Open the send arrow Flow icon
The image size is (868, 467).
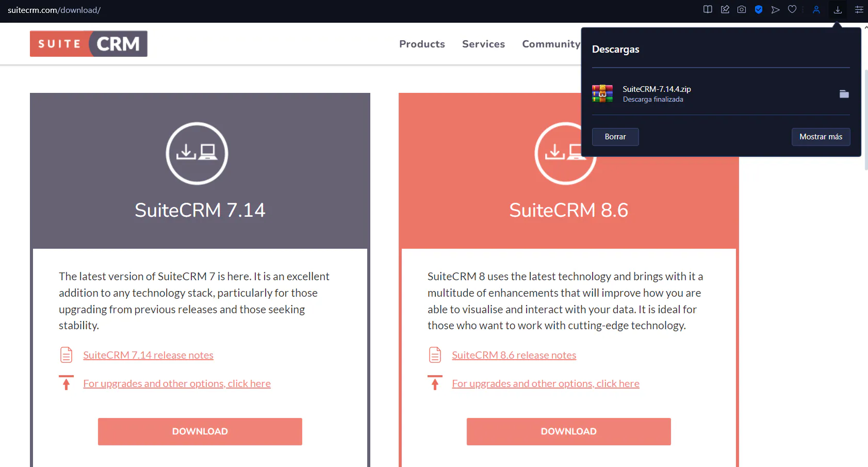point(775,9)
